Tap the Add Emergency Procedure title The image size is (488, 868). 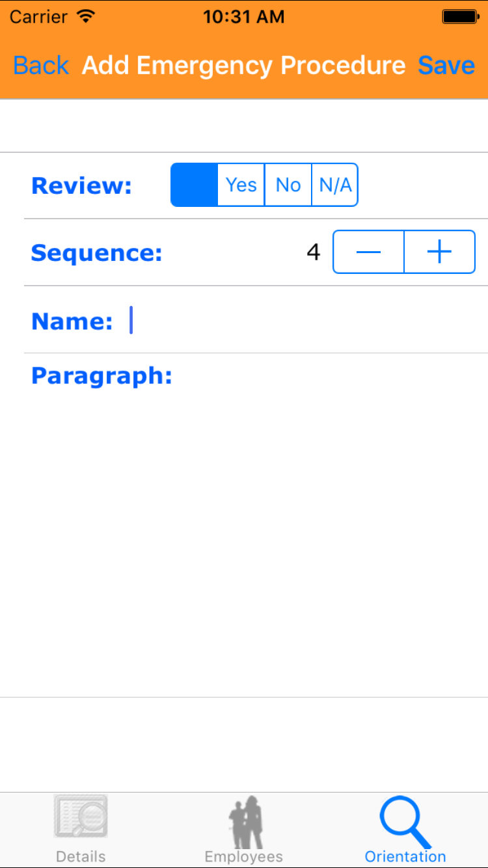pyautogui.click(x=243, y=66)
